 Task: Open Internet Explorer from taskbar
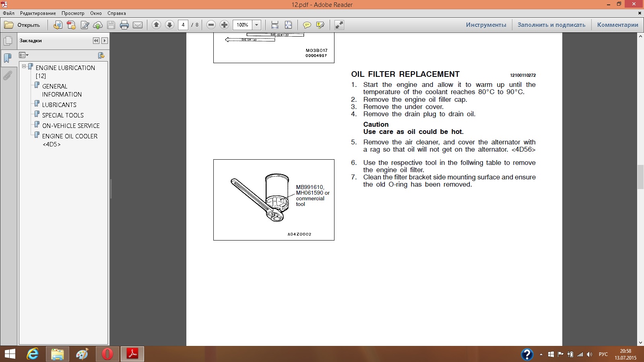point(33,354)
